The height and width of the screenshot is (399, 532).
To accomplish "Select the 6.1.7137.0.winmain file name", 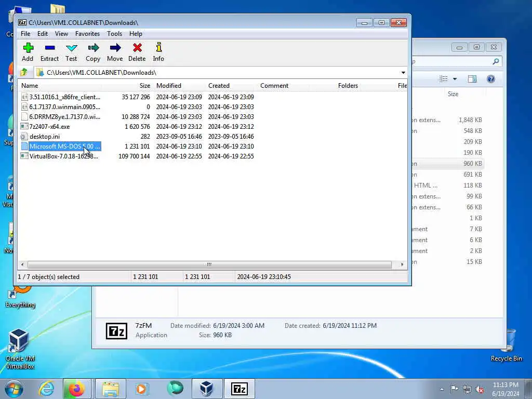I will [65, 107].
